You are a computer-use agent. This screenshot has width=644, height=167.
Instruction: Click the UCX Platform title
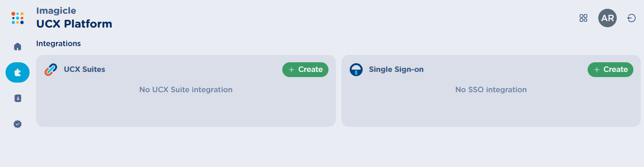74,24
